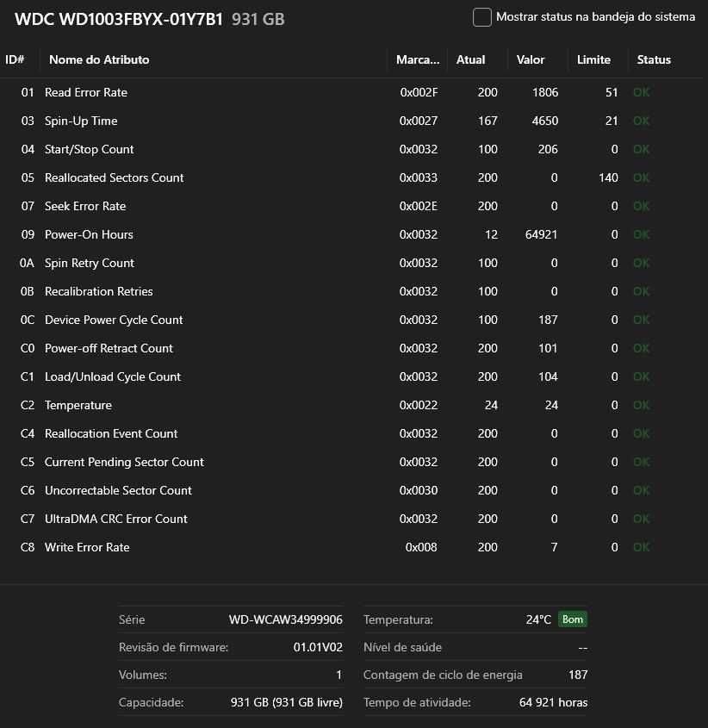
Task: Click the Read Error Rate value 1806
Action: point(545,92)
